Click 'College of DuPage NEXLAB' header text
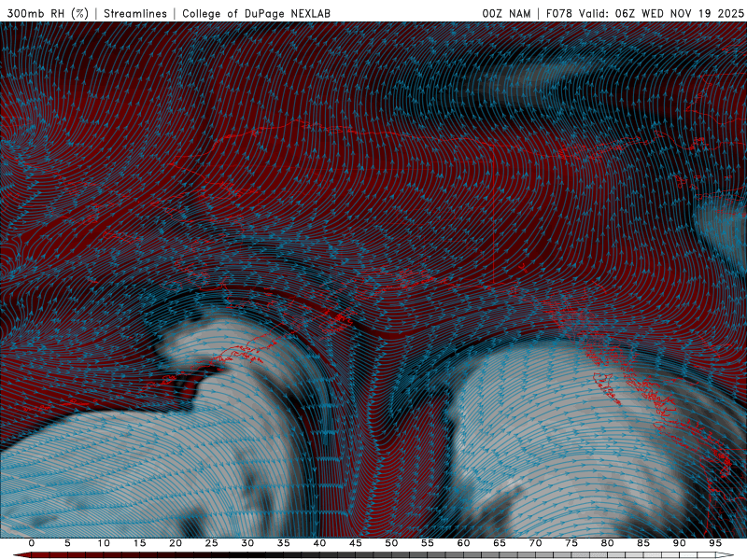Viewport: 747px width, 560px height. (256, 13)
